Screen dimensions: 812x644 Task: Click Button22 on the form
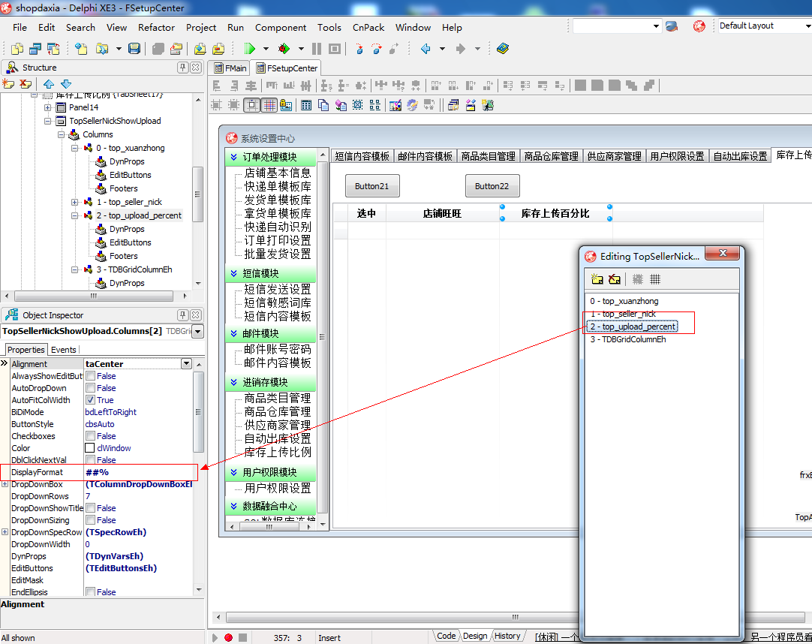(492, 186)
